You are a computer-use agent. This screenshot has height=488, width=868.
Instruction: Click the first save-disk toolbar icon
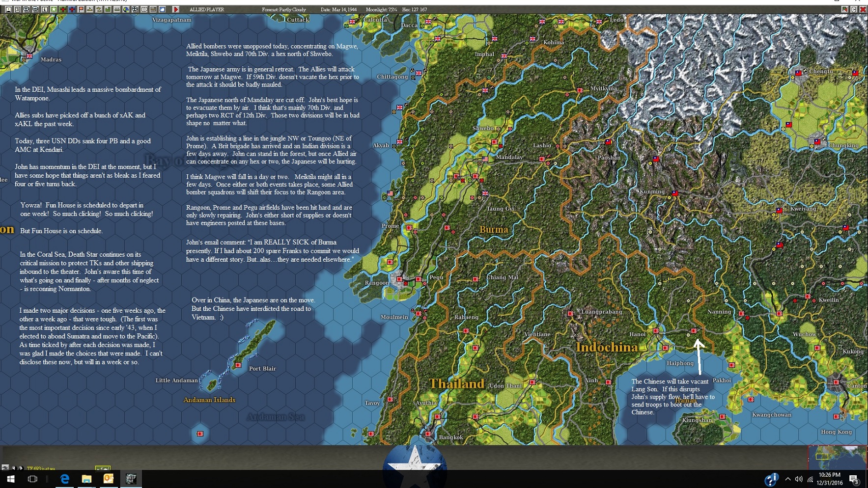click(x=8, y=9)
